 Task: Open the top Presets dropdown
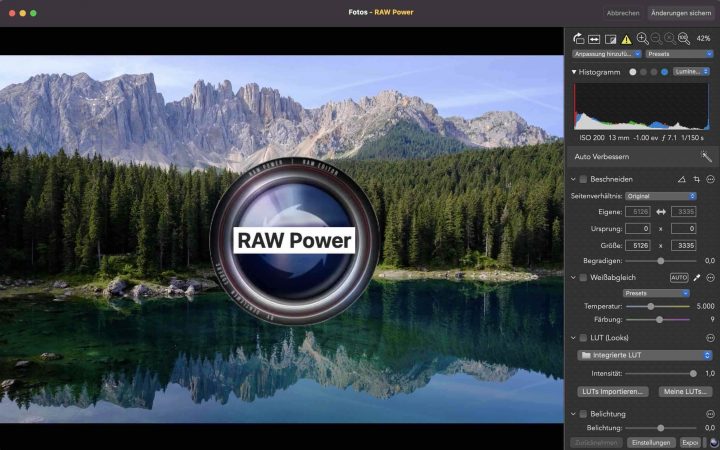pos(679,54)
